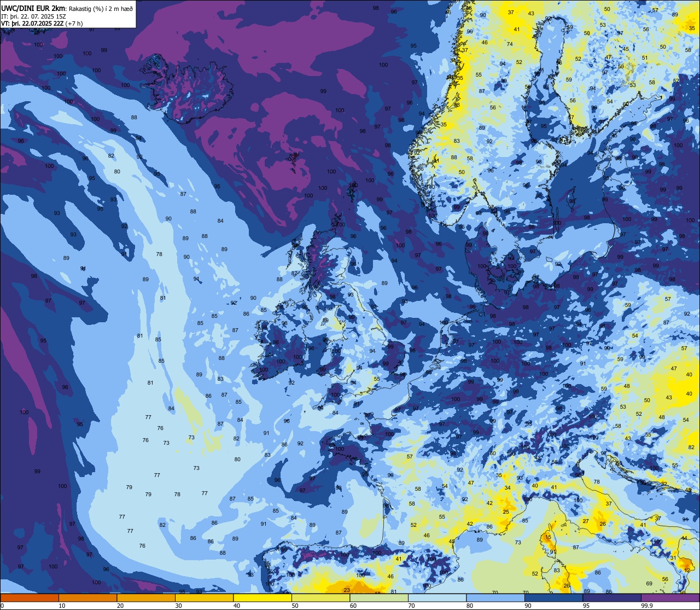Image resolution: width=700 pixels, height=610 pixels.
Task: Click the humidity value '12' on map
Action: click(687, 570)
